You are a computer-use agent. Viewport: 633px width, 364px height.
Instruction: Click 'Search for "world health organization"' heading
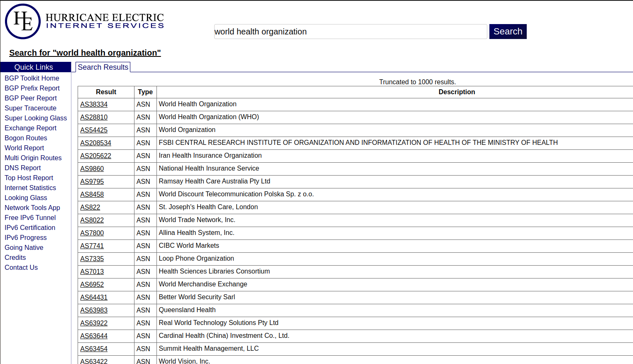pos(85,53)
